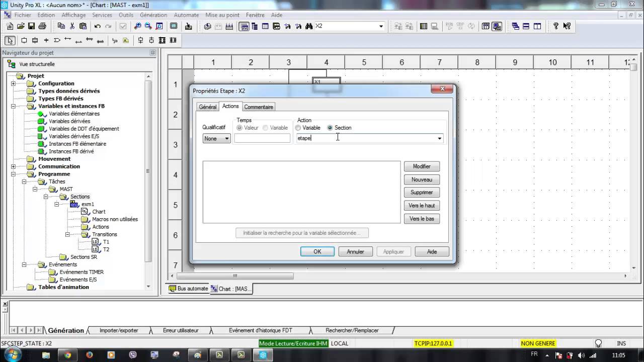The image size is (644, 362).
Task: Click the Vers le haut button
Action: click(x=422, y=206)
